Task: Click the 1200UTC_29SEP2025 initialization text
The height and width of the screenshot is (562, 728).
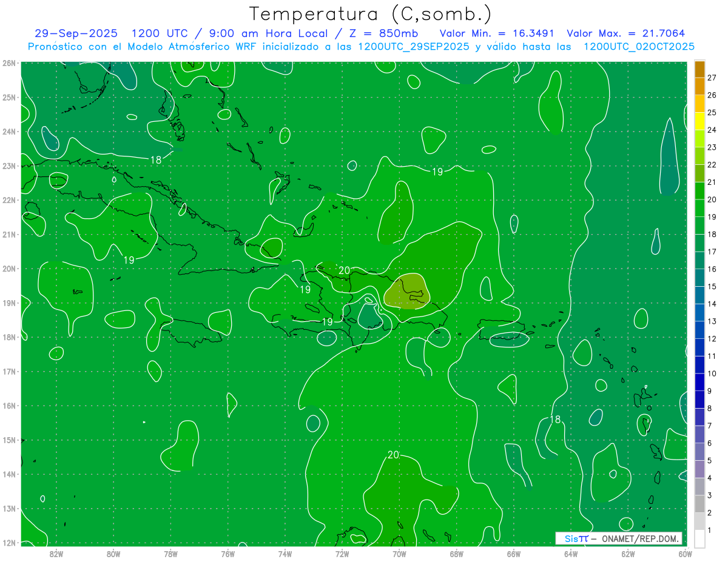Action: (414, 47)
